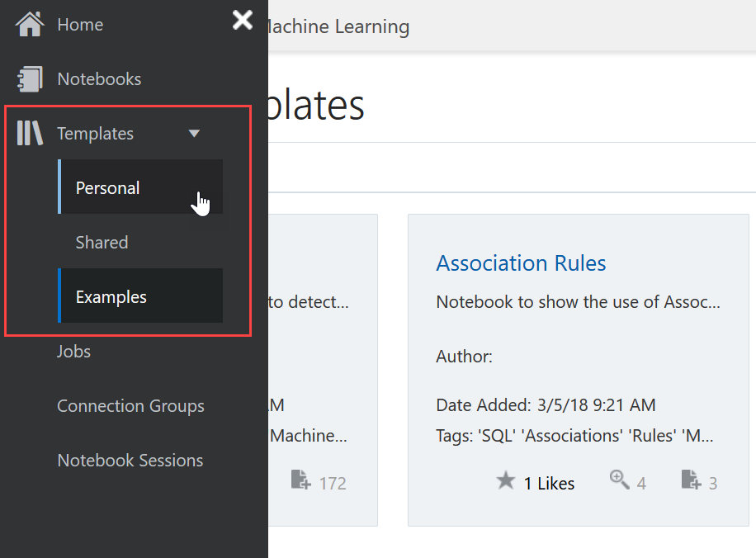Viewport: 756px width, 558px height.
Task: Click the 1 Likes text
Action: tap(550, 484)
